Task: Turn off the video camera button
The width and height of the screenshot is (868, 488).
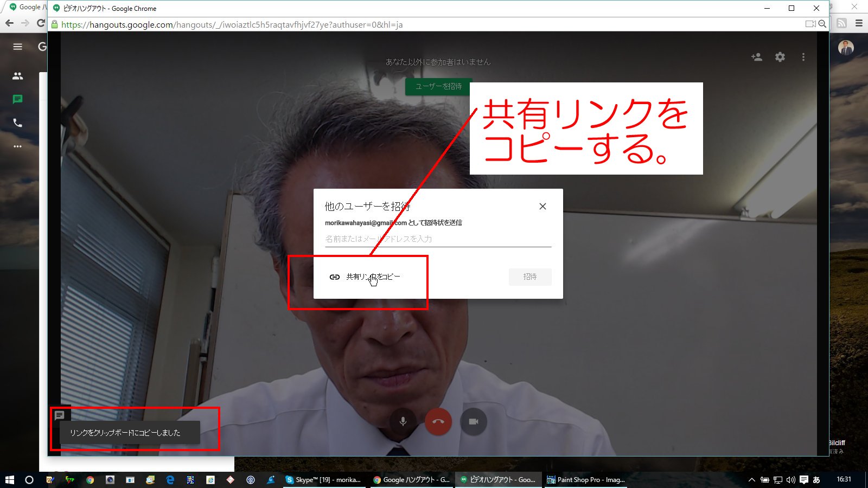Action: pyautogui.click(x=474, y=421)
